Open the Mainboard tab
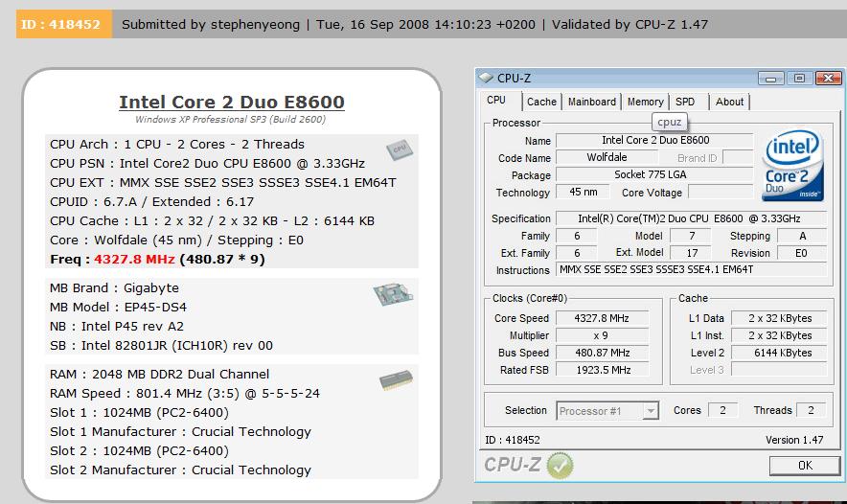This screenshot has width=847, height=504. [591, 102]
